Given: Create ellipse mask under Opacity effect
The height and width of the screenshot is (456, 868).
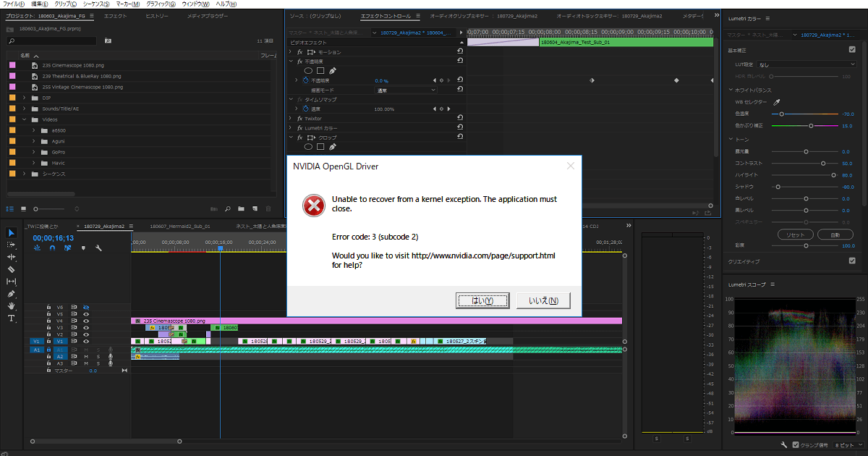Looking at the screenshot, I should pyautogui.click(x=307, y=71).
